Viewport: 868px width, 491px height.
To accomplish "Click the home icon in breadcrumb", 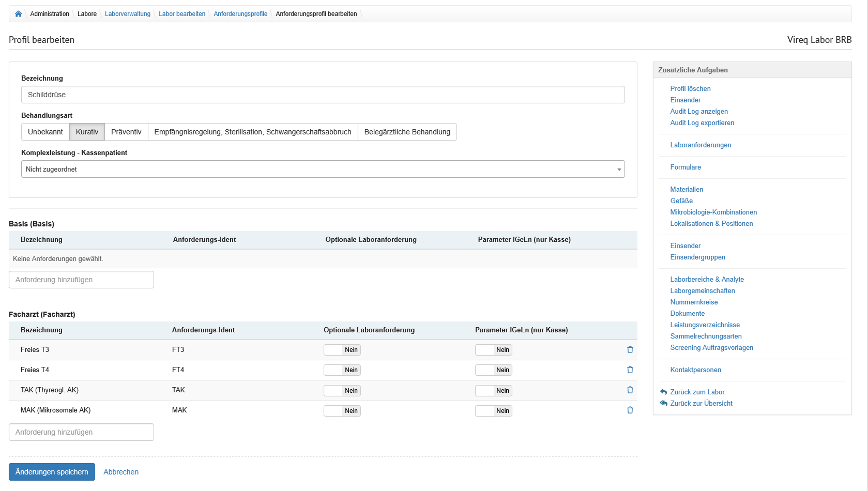I will [x=19, y=14].
